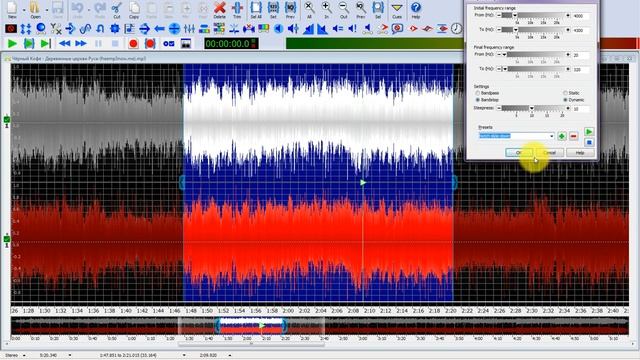Click the Rewind button
The width and height of the screenshot is (640, 360).
[64, 43]
